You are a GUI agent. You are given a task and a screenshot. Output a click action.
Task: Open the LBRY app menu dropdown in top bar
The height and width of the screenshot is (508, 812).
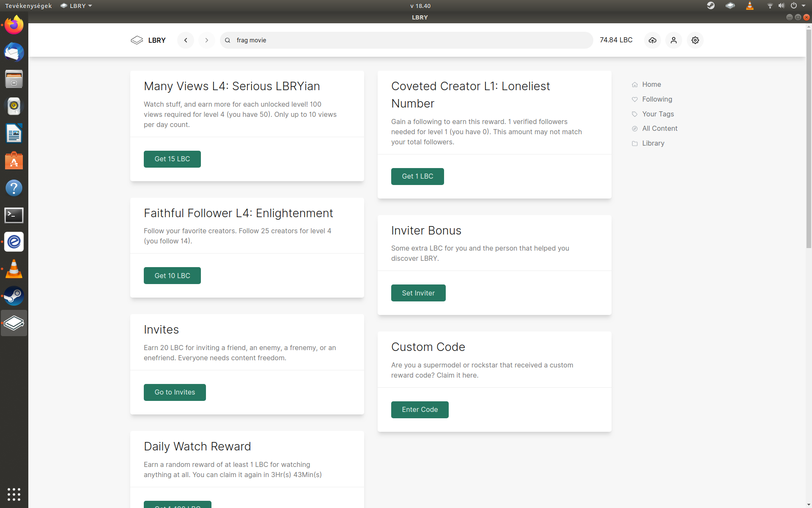tap(76, 6)
